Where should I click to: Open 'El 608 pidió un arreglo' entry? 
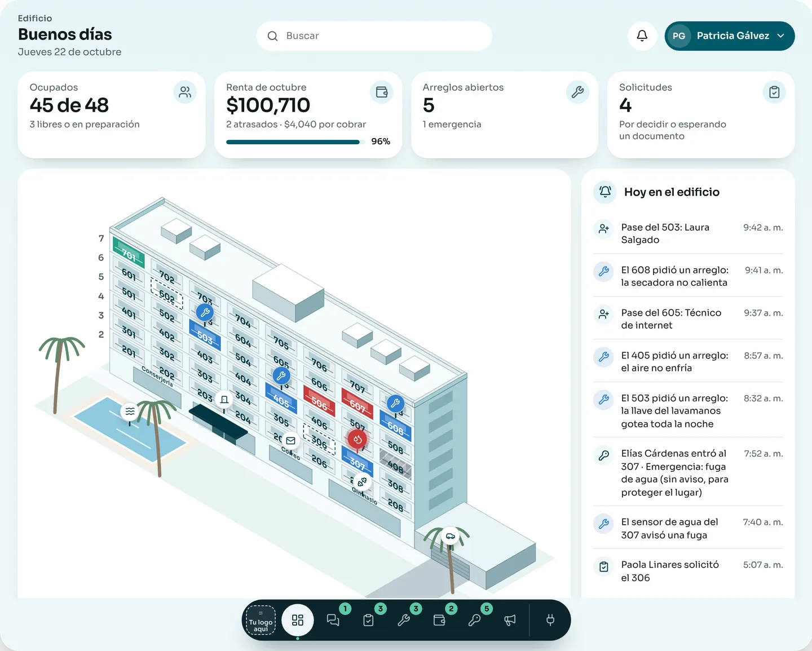688,276
